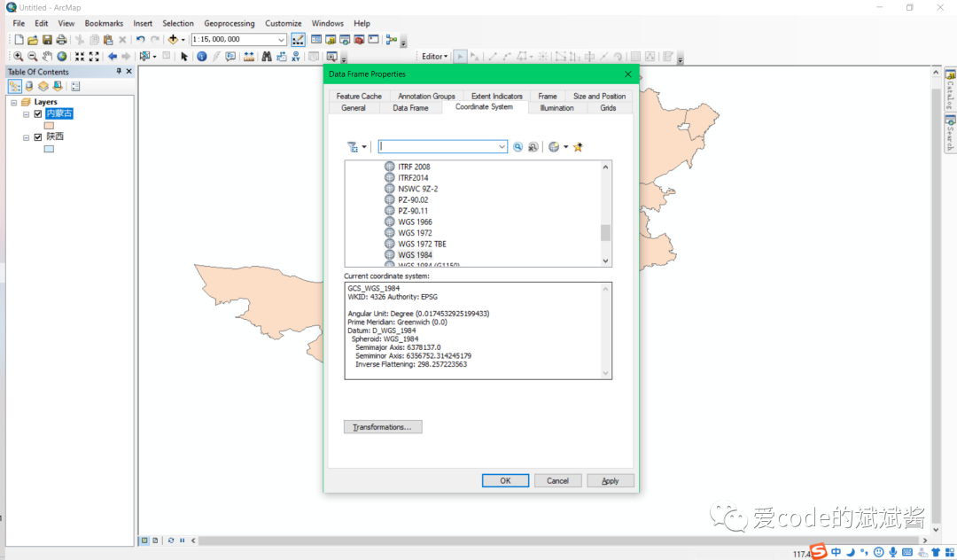Click the OK button
Screen dimensions: 957x560
click(505, 481)
